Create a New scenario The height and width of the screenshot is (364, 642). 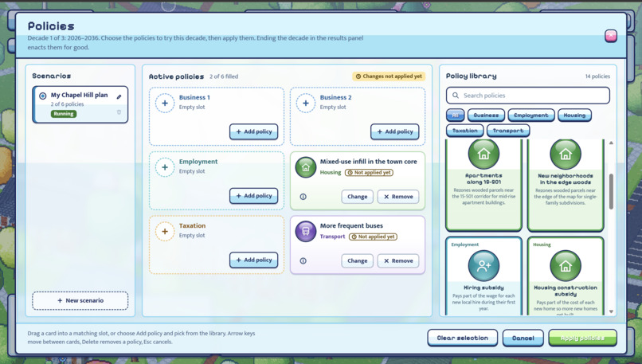click(x=80, y=300)
